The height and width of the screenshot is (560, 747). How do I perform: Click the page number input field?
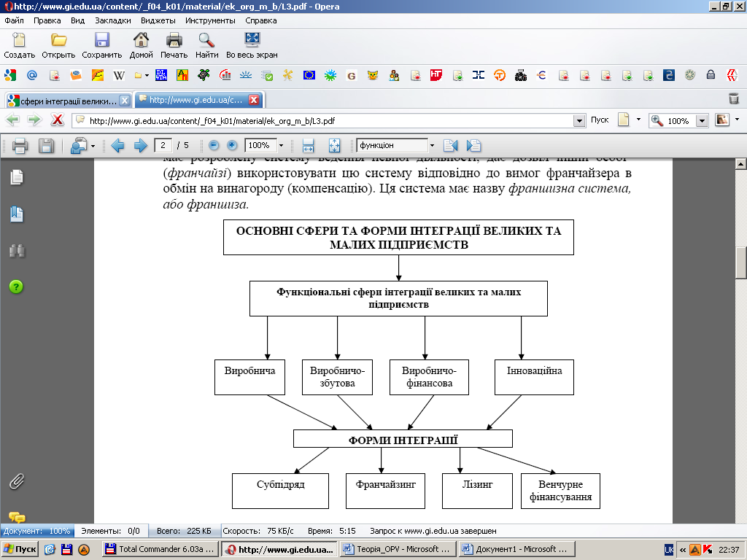163,145
